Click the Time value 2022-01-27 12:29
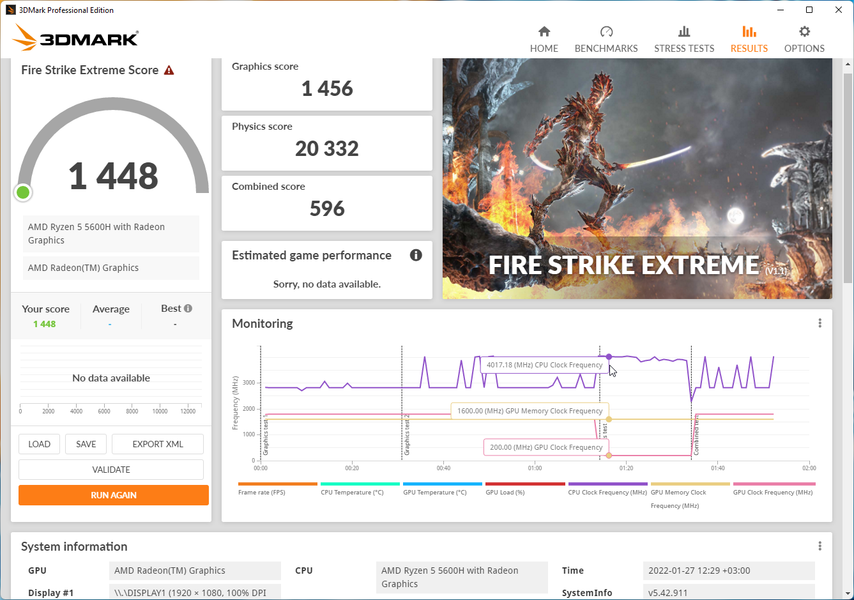Viewport: 854px width, 600px height. [x=729, y=571]
